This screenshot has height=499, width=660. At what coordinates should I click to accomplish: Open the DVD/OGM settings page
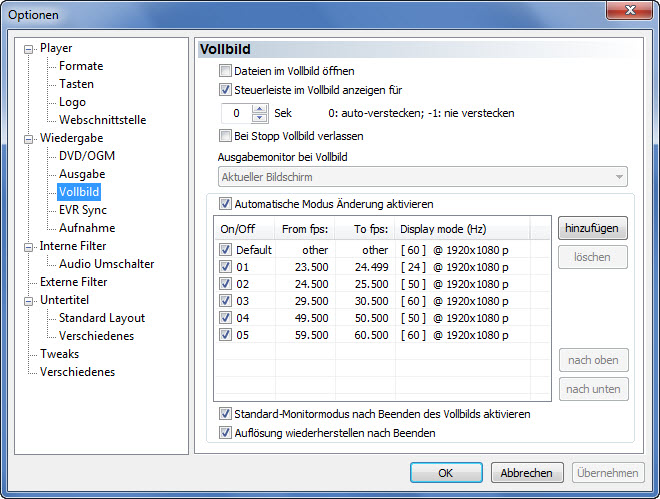point(87,156)
